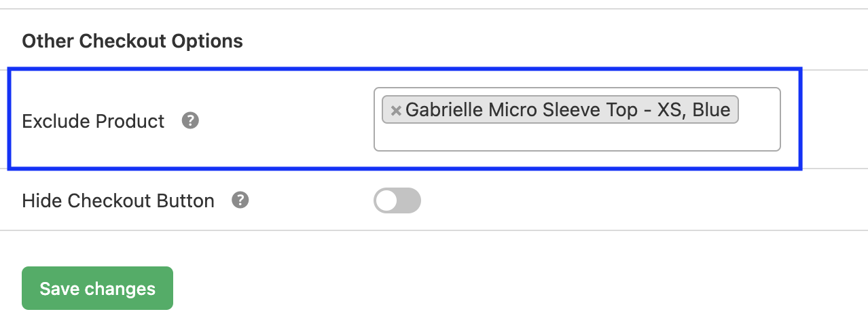Show the tooltip for Exclude Product
Screen dimensions: 868x333
191,121
